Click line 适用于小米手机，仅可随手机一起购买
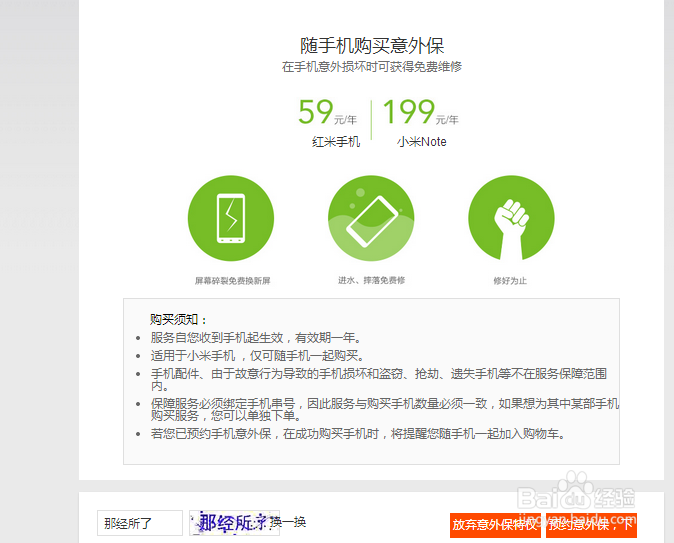The width and height of the screenshot is (674, 543). click(257, 356)
